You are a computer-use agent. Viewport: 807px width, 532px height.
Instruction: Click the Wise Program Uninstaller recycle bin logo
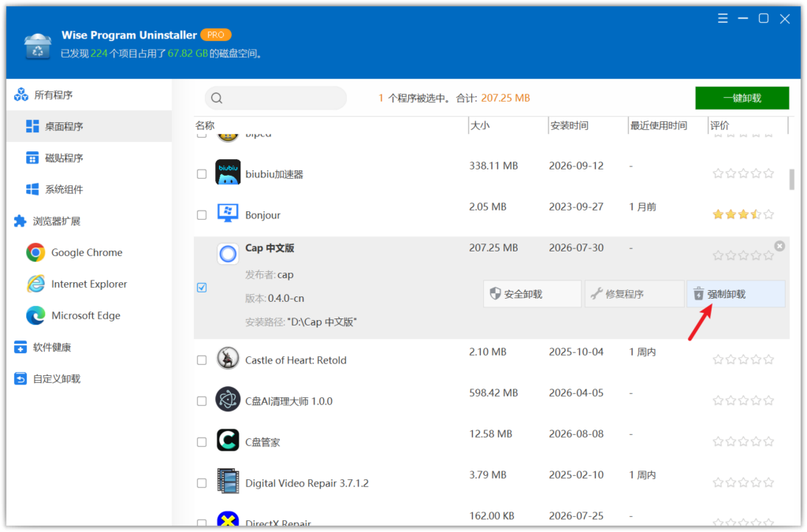coord(37,46)
